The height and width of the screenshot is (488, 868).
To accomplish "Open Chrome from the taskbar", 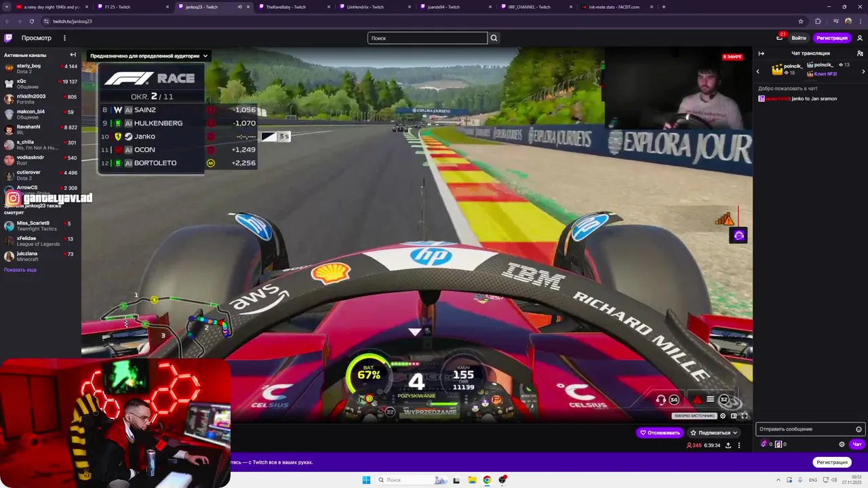I will tap(487, 480).
